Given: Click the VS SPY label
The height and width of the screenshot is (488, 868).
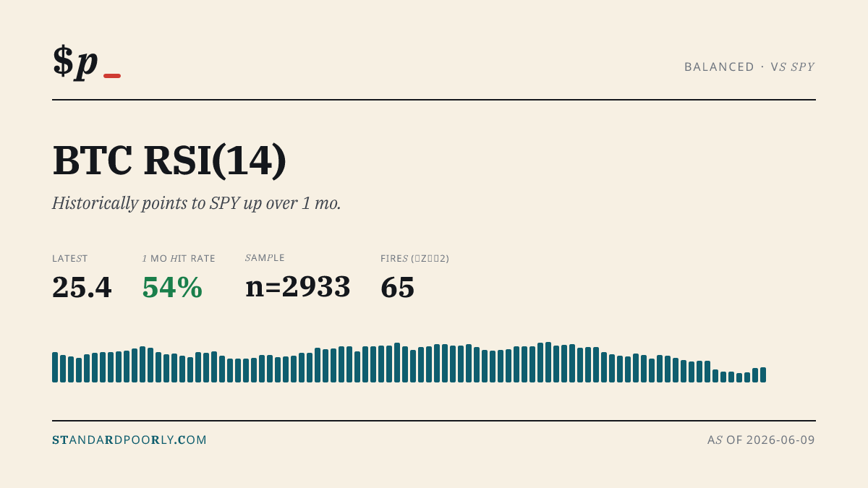Looking at the screenshot, I should click(x=793, y=67).
